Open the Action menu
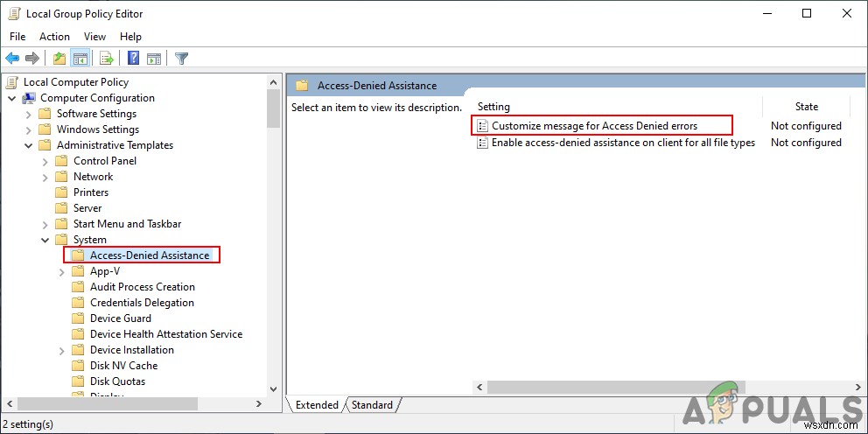This screenshot has height=434, width=868. point(54,37)
